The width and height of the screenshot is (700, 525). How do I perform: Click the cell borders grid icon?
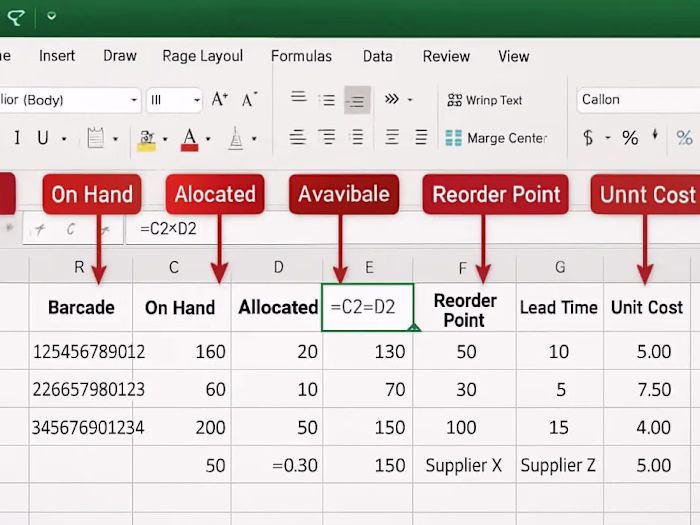(96, 138)
